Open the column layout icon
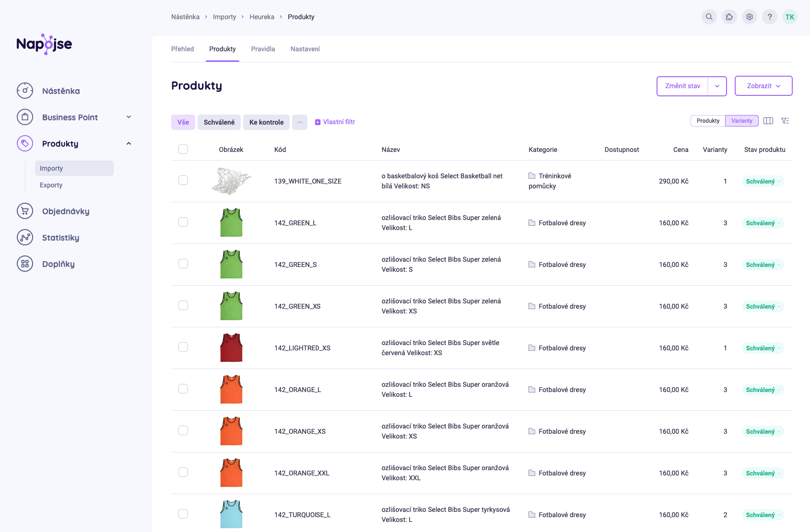Screen dimensions: 810x532 tap(768, 121)
